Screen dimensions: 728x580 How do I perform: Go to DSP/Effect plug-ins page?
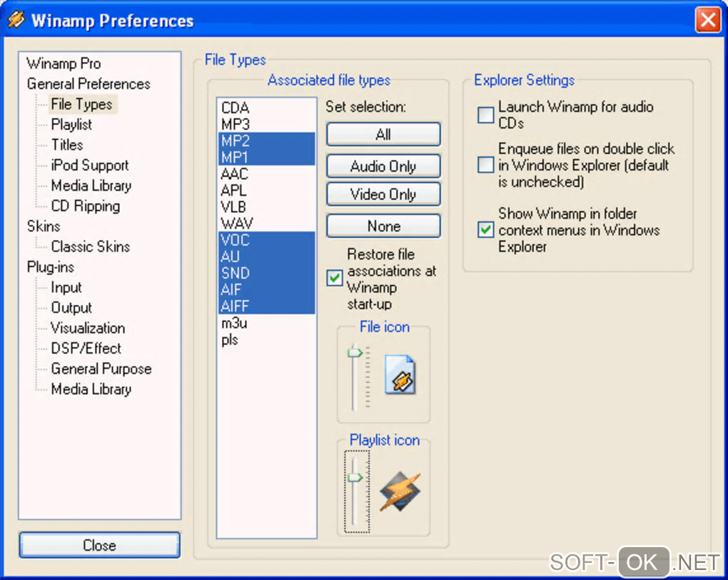tap(86, 348)
